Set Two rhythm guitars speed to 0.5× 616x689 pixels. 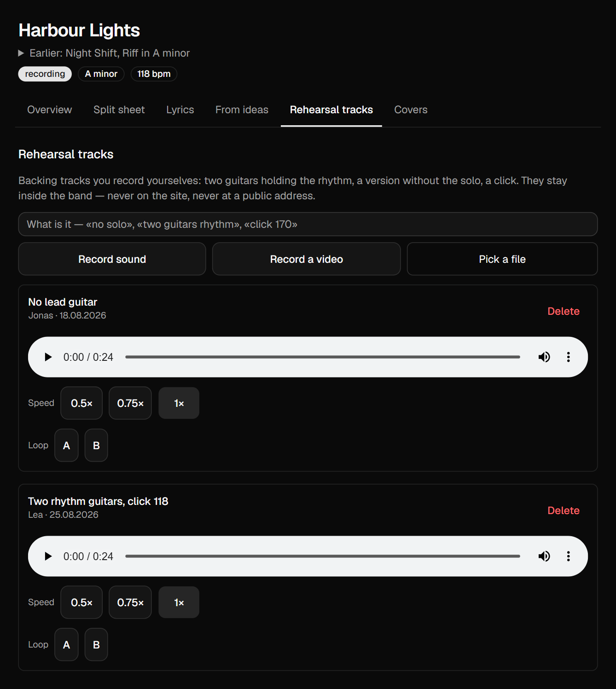pyautogui.click(x=81, y=602)
